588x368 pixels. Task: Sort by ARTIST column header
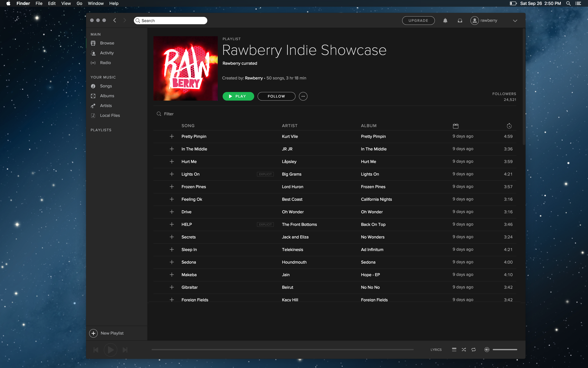point(290,126)
